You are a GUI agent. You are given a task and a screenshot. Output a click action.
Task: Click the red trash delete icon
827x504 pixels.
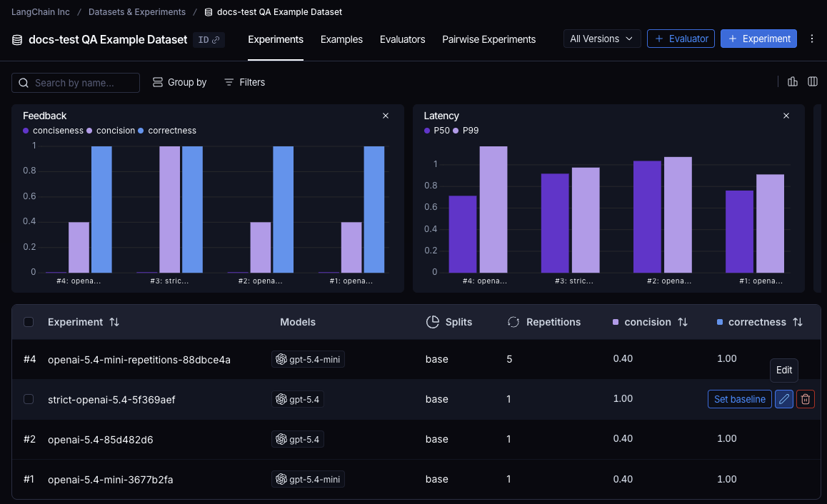[806, 399]
